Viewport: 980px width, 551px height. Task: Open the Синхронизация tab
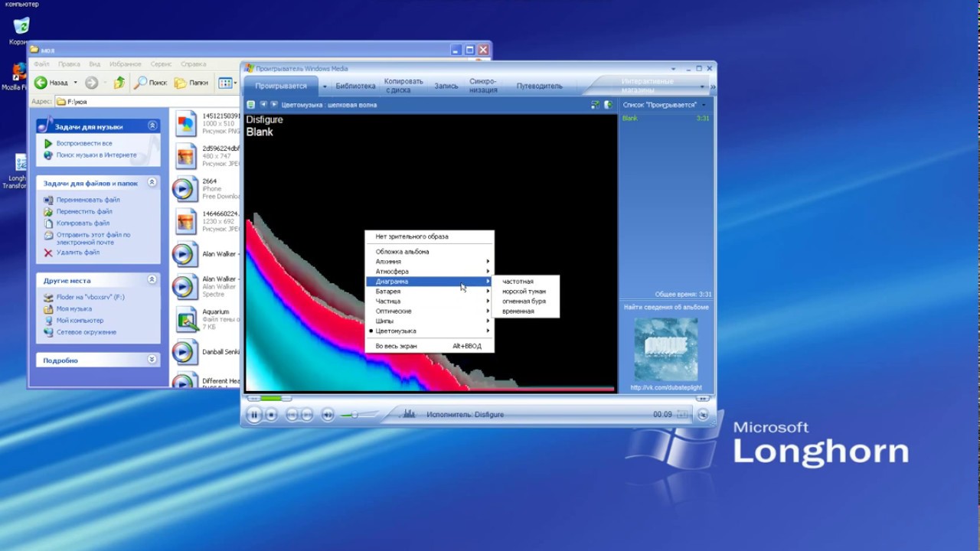pyautogui.click(x=483, y=86)
